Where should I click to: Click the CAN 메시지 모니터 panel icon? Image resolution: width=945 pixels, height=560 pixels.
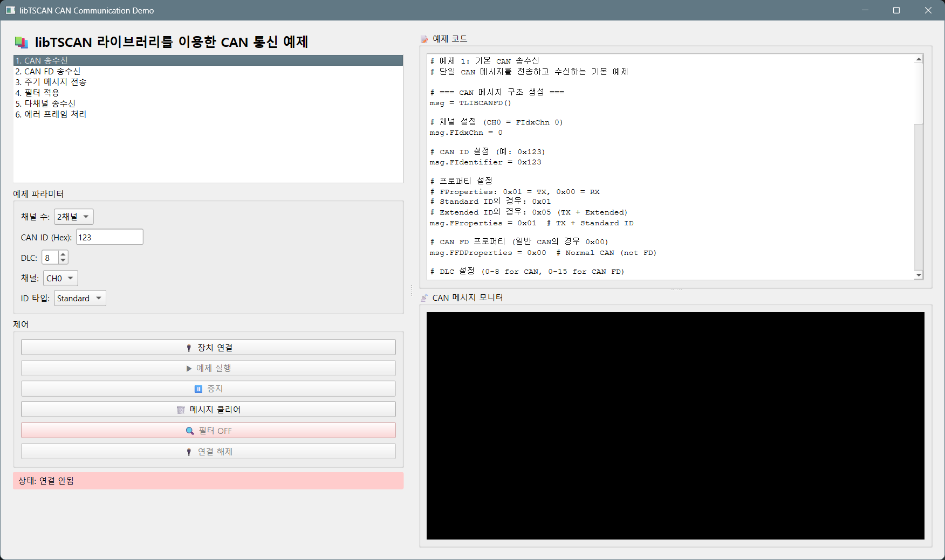[x=424, y=298]
